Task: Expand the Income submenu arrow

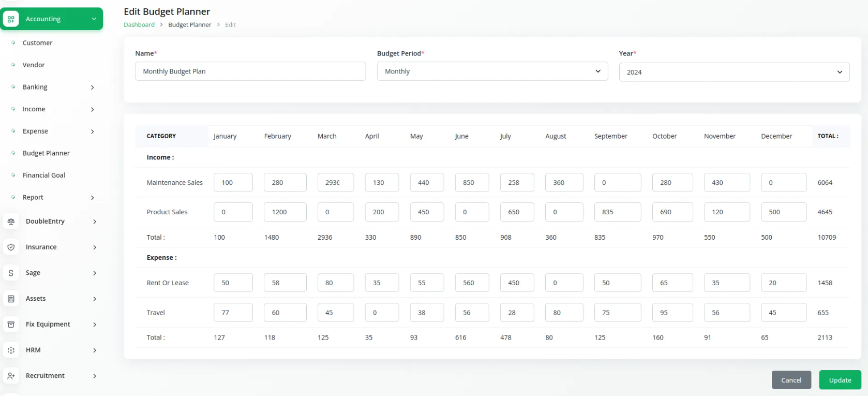Action: click(93, 109)
